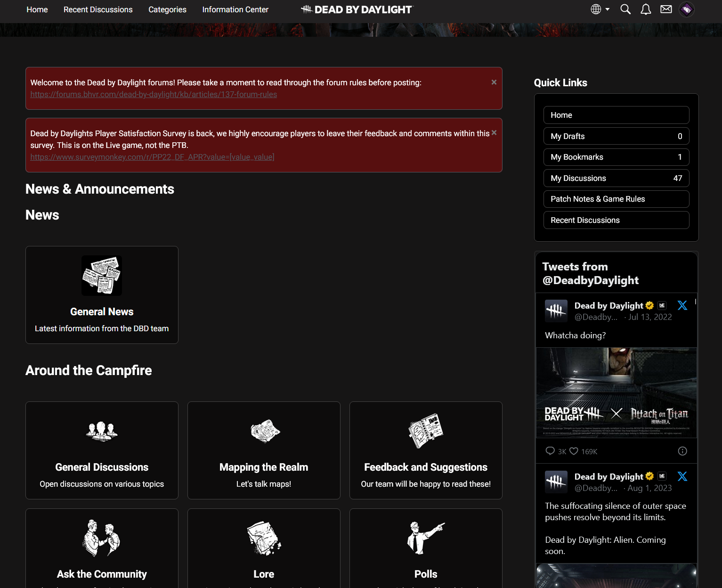The image size is (722, 588).
Task: Follow the forum rules article link
Action: click(x=154, y=94)
